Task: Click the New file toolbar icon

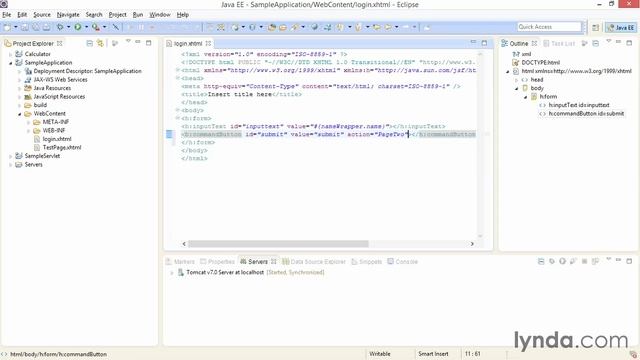Action: pos(7,27)
